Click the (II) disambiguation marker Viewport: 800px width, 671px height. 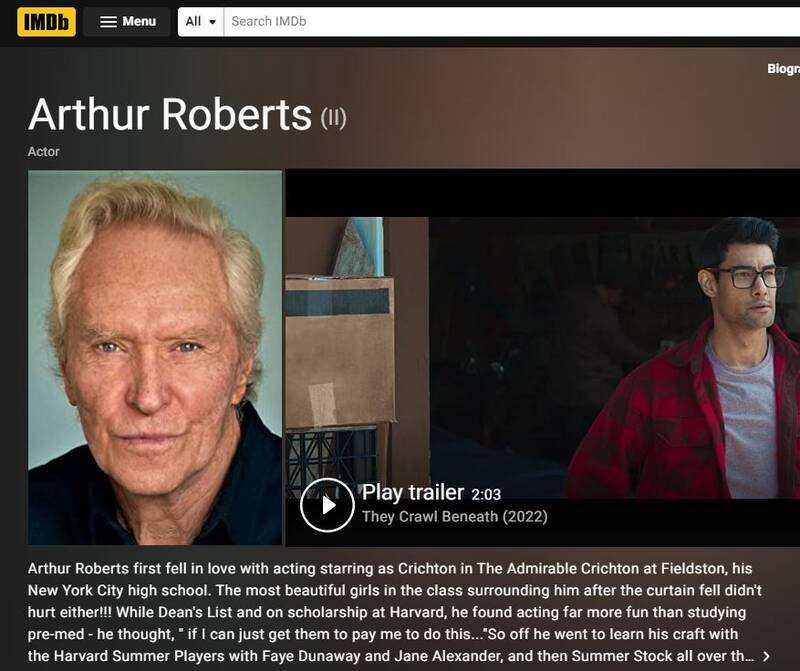tap(333, 118)
